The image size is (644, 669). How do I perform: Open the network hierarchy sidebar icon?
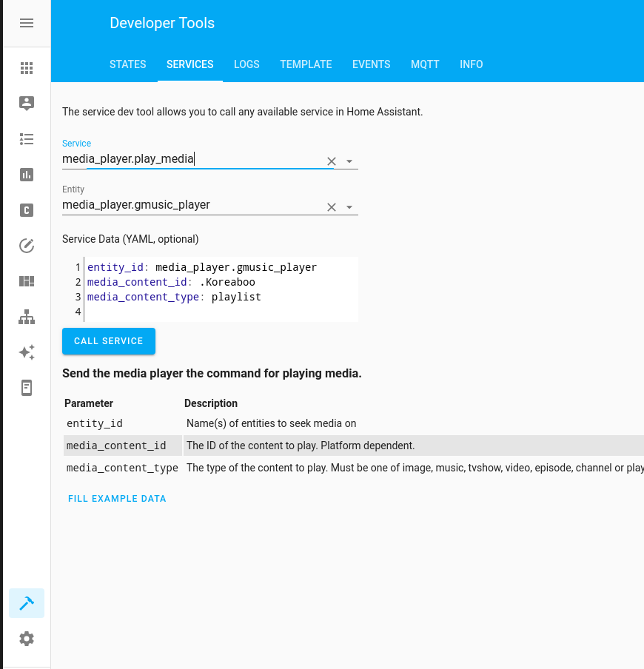pyautogui.click(x=27, y=317)
